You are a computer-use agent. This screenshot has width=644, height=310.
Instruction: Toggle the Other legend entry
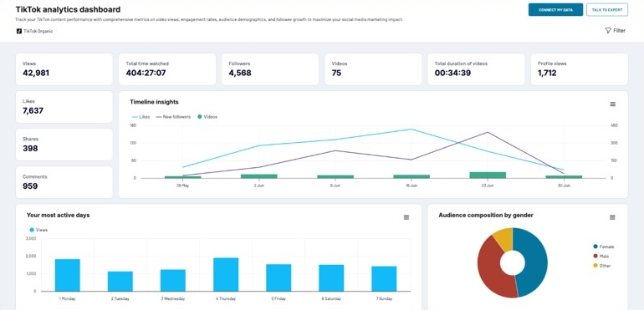601,266
